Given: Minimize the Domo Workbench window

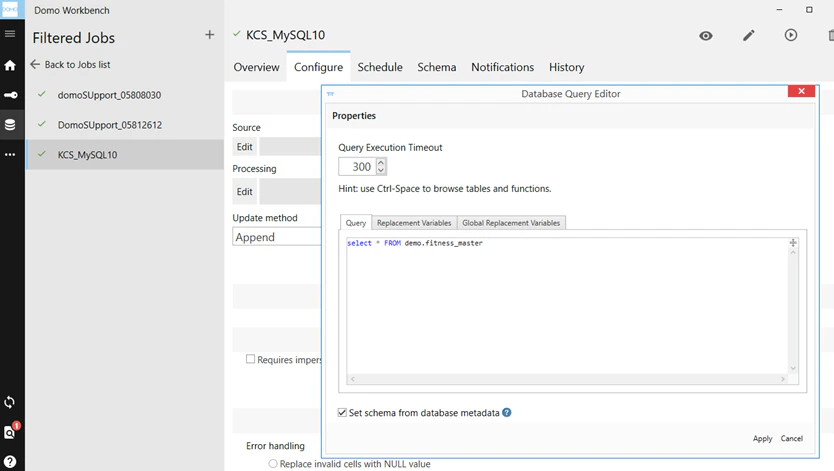Looking at the screenshot, I should click(779, 10).
